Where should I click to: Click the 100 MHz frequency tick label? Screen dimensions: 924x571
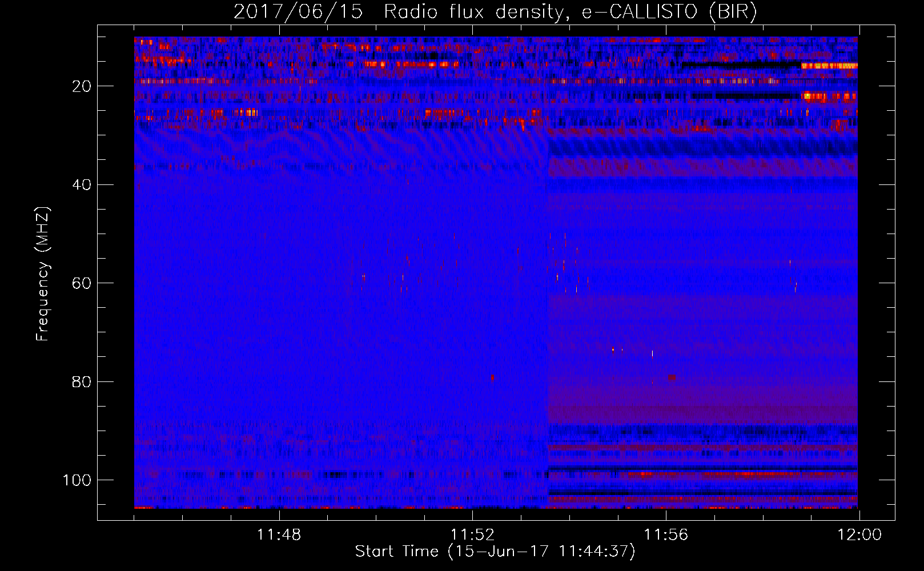[x=77, y=480]
